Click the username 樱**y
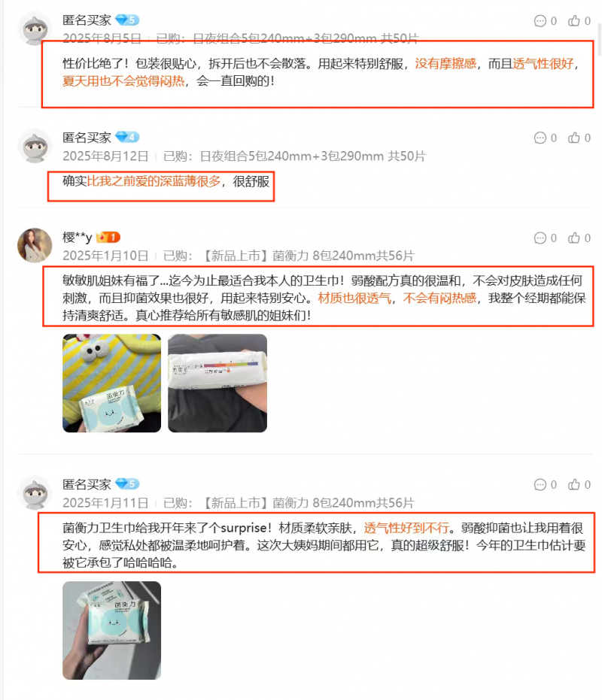The height and width of the screenshot is (700, 602). (78, 238)
